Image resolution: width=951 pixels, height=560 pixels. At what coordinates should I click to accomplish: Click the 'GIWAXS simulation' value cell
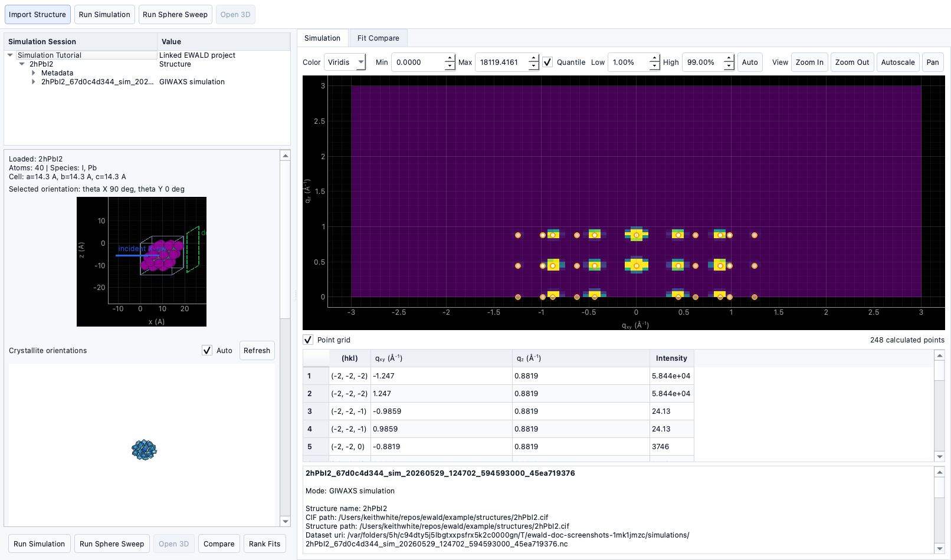(192, 82)
